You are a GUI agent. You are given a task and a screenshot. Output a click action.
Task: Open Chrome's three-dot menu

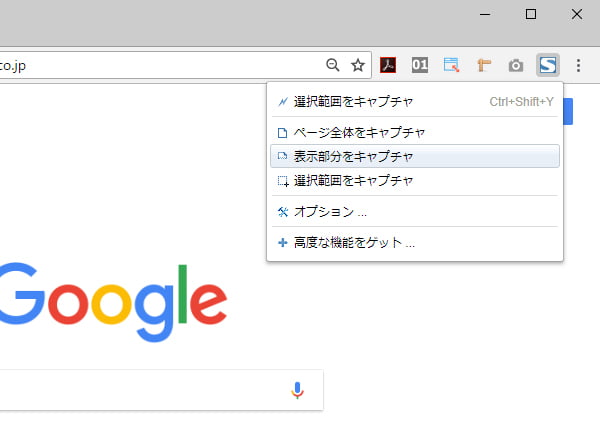(x=578, y=66)
